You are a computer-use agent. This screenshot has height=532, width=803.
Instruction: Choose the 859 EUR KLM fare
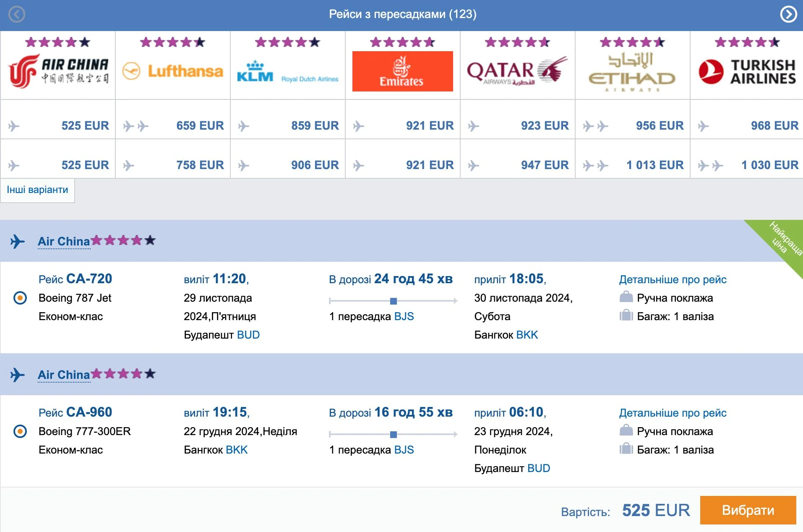pyautogui.click(x=315, y=125)
